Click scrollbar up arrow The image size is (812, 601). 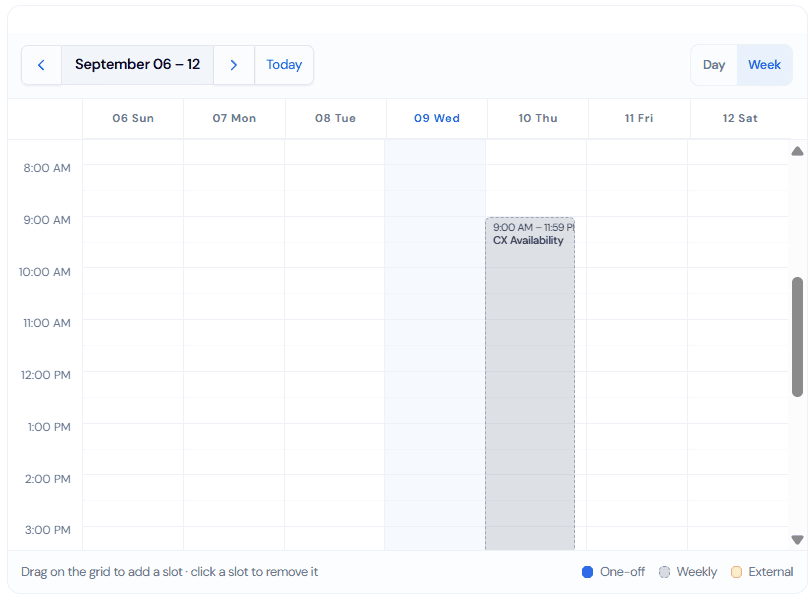point(798,151)
